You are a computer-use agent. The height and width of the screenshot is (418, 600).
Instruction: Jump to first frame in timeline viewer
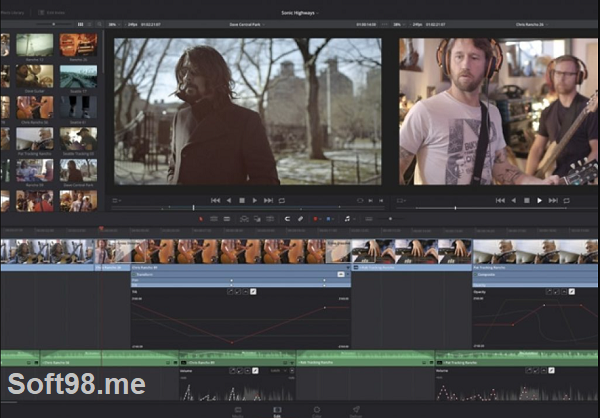500,200
